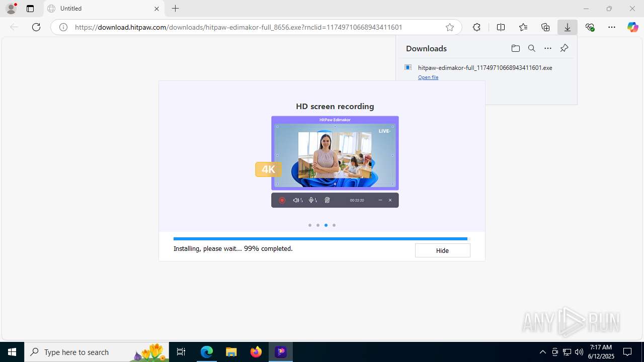Open Task View on taskbar

tap(181, 352)
